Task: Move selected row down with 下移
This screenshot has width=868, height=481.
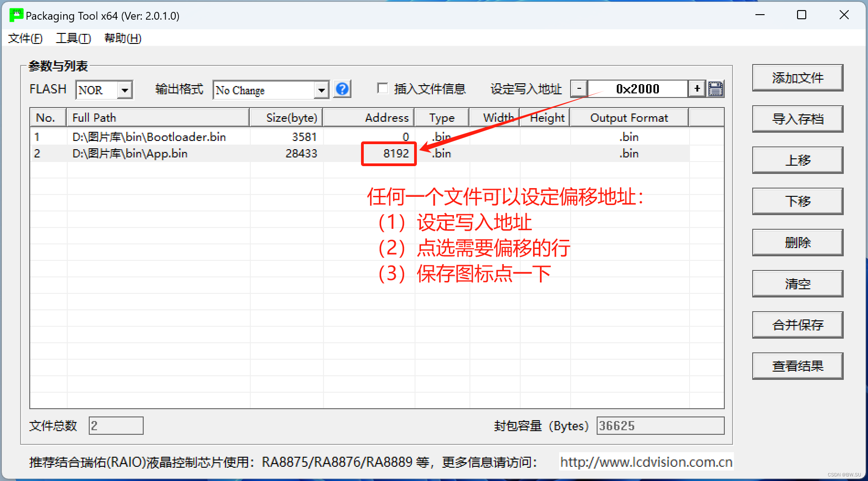Action: 798,201
